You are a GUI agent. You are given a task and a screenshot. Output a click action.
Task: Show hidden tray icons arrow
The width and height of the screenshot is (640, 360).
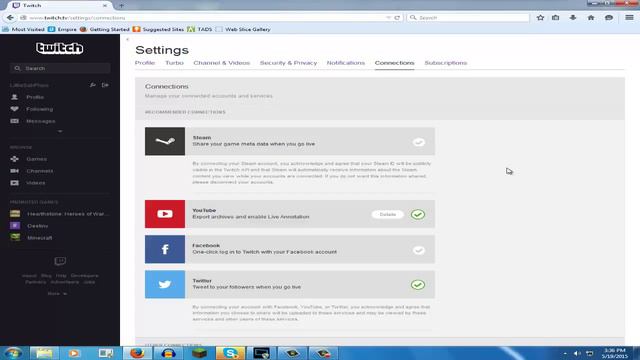tap(565, 353)
